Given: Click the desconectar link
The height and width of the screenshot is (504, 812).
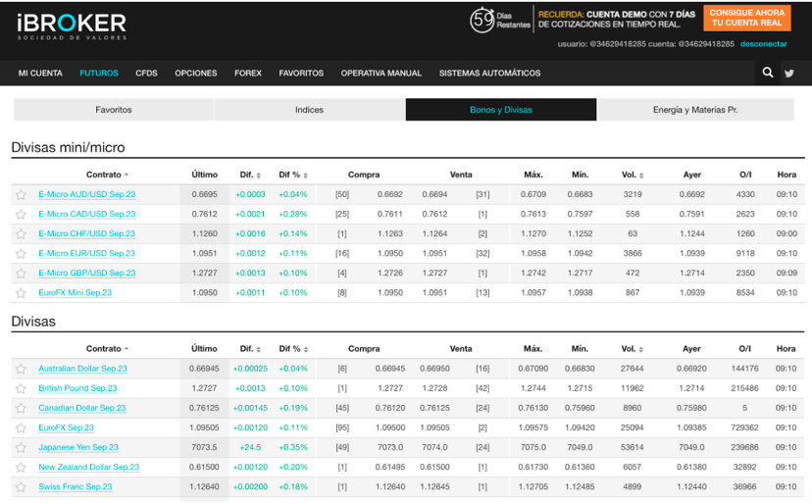Looking at the screenshot, I should (x=763, y=44).
